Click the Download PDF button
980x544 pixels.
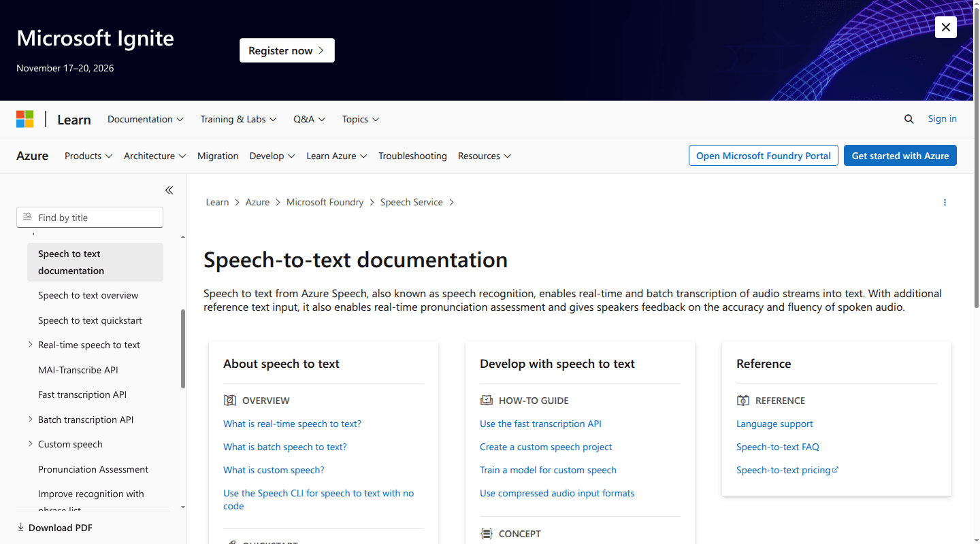point(54,528)
